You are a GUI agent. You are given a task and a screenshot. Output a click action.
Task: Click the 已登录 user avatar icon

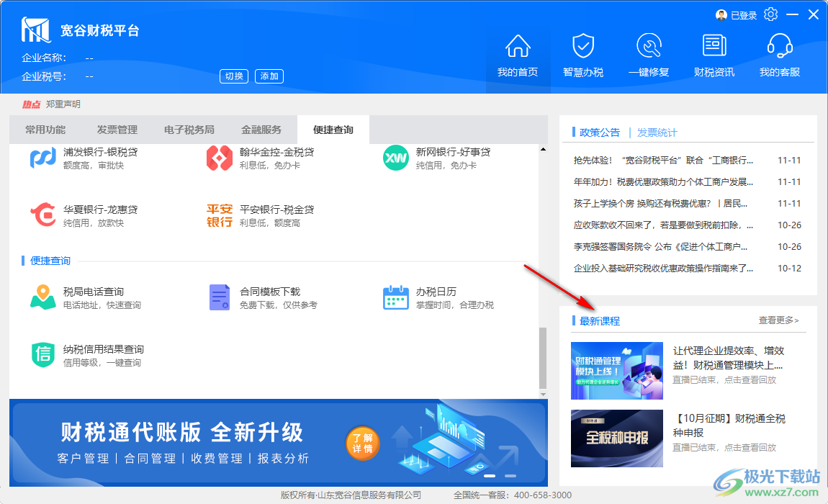[x=721, y=15]
